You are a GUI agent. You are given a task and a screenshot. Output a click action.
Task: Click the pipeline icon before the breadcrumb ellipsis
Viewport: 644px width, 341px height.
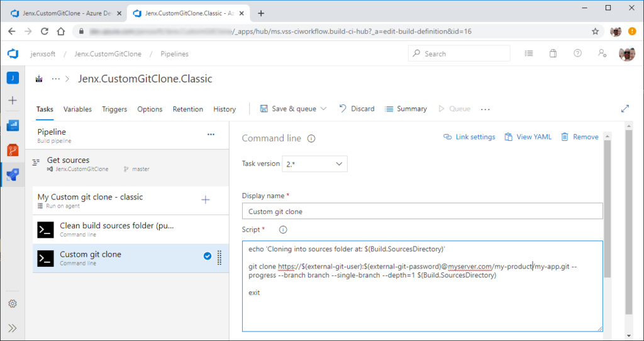(40, 79)
